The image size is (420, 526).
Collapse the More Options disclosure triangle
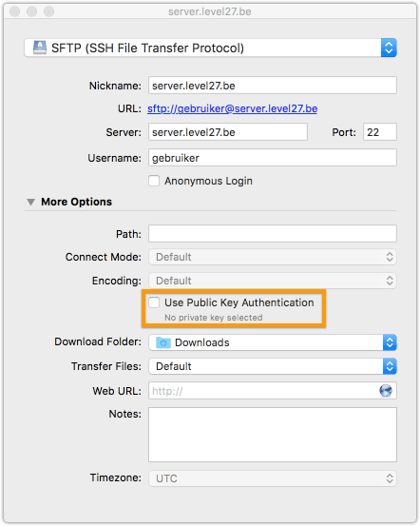tap(30, 202)
